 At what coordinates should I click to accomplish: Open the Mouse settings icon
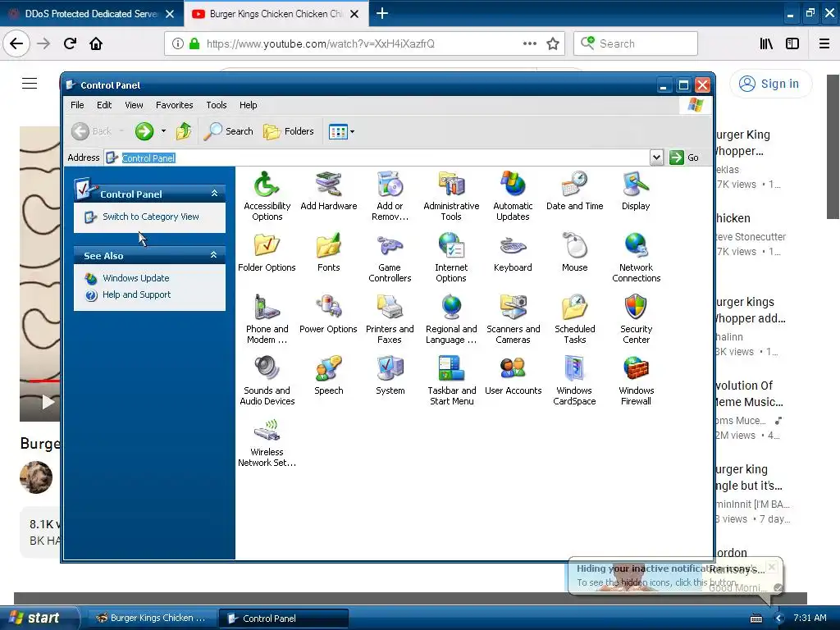(x=575, y=253)
